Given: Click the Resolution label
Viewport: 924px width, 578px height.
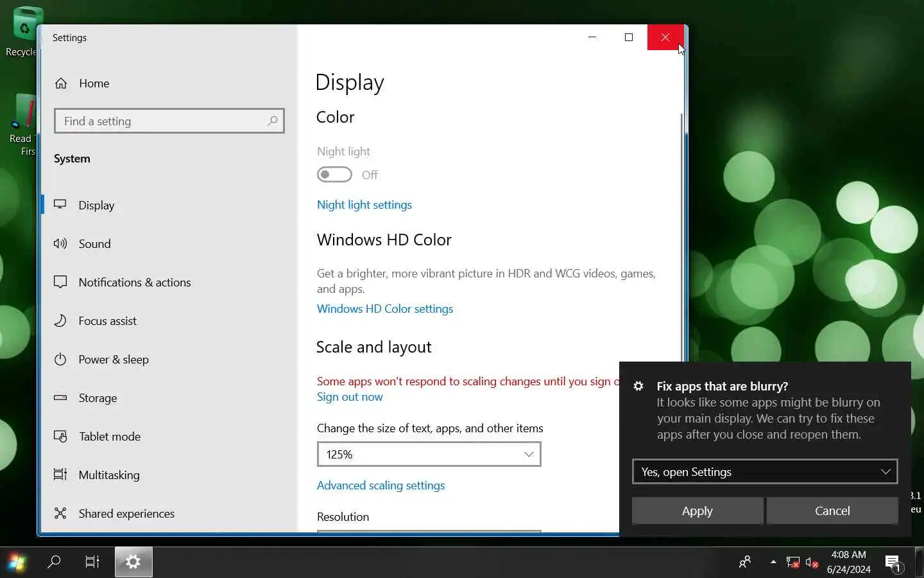Looking at the screenshot, I should pos(343,517).
